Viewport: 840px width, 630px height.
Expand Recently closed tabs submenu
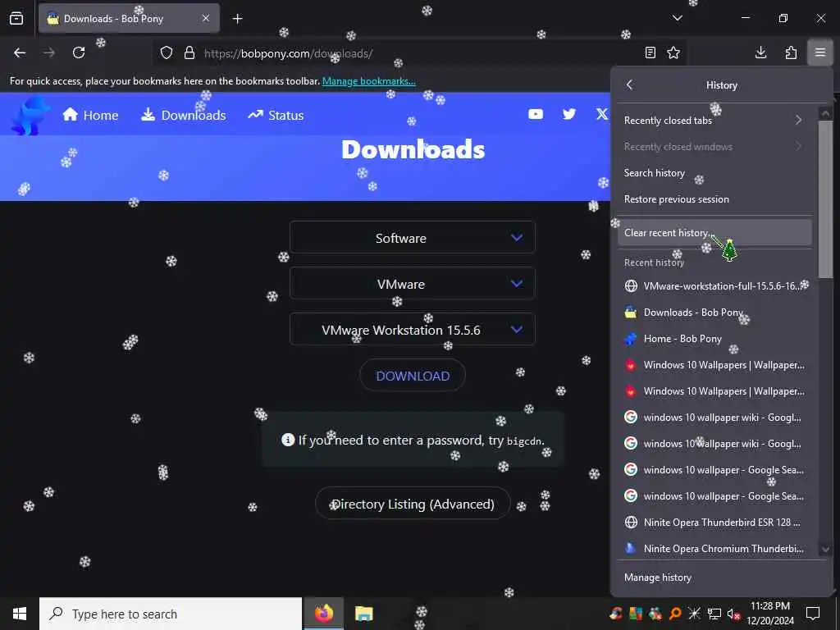714,120
